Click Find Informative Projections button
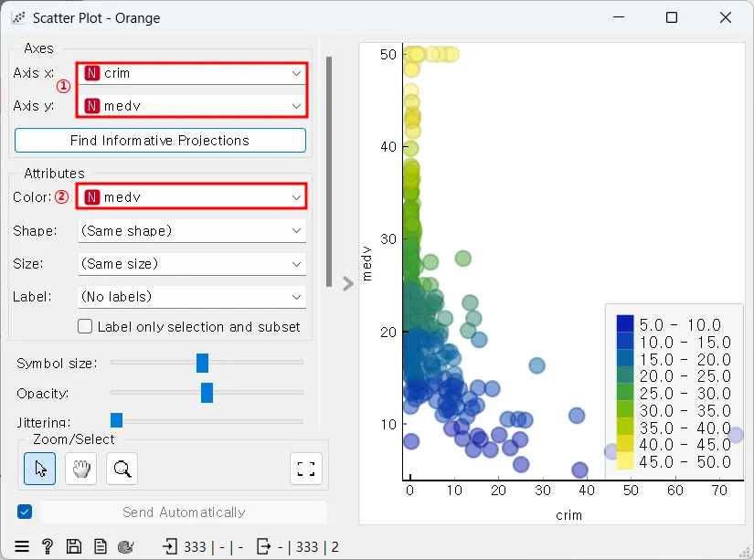Viewport: 754px width, 560px height. (x=160, y=141)
